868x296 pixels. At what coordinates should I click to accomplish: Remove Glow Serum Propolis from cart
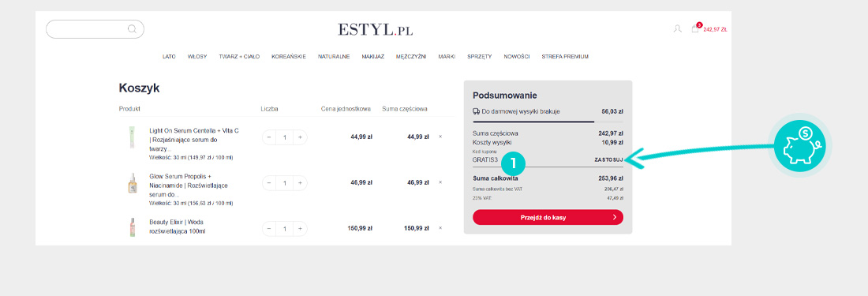(440, 182)
